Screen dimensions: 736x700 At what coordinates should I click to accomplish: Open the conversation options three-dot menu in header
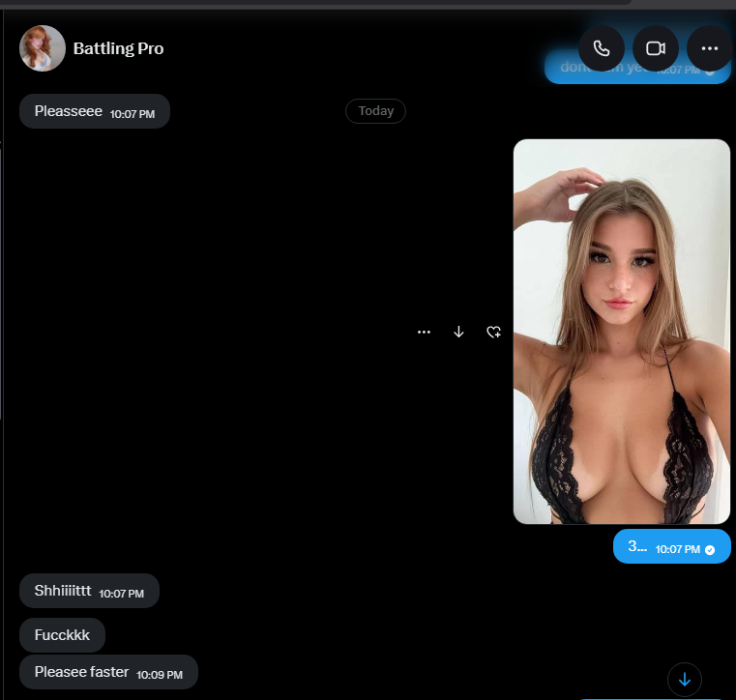pos(709,48)
